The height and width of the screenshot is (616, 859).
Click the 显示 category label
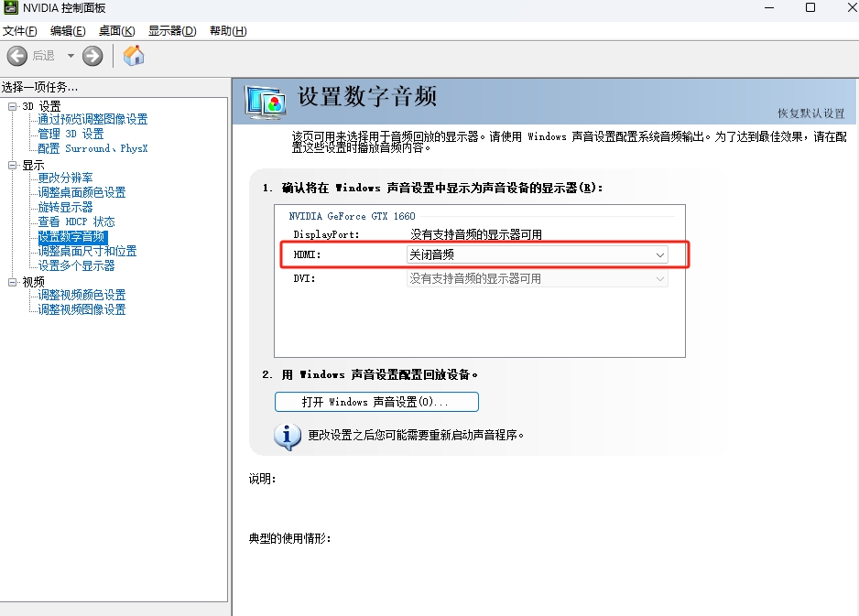tap(33, 166)
